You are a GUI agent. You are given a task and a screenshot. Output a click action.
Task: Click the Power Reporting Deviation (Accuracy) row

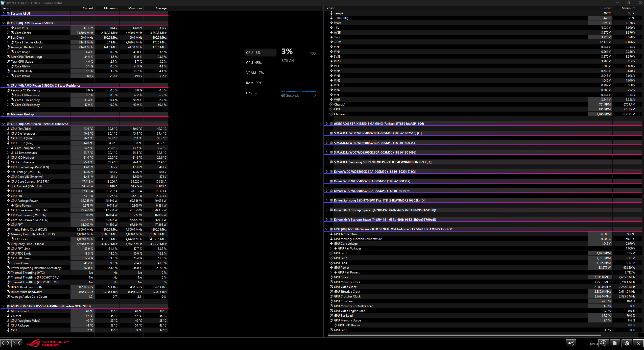(x=84, y=268)
